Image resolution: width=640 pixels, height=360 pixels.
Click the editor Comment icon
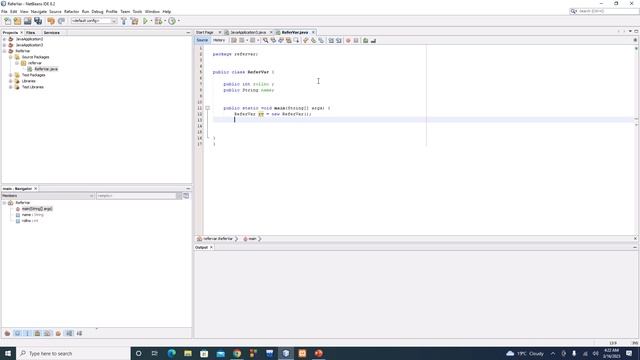(x=366, y=40)
